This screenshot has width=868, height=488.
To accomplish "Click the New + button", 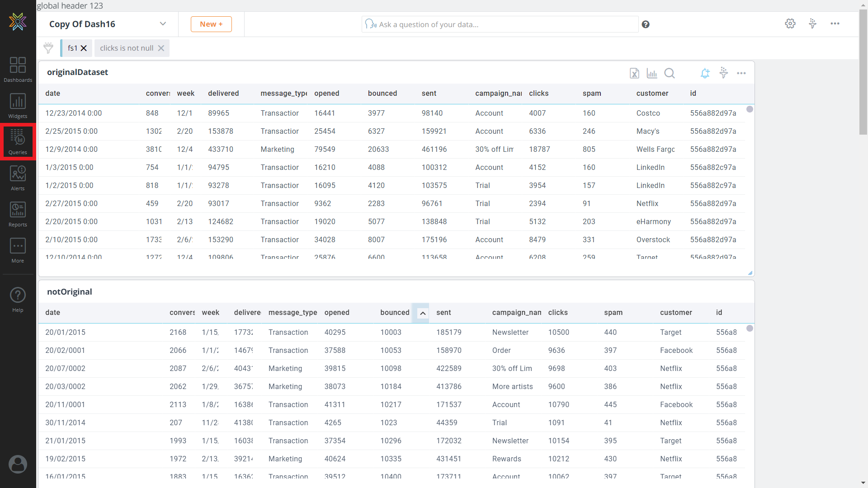I will [211, 24].
